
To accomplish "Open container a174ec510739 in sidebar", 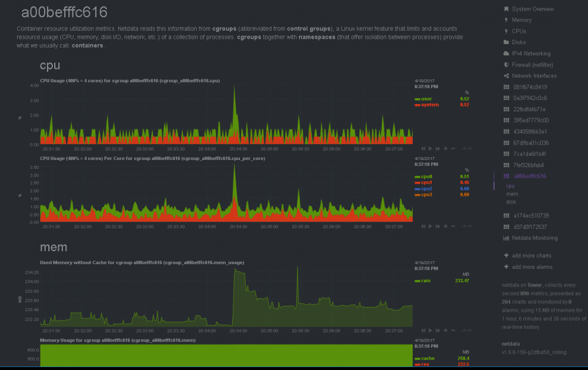I will pyautogui.click(x=531, y=216).
